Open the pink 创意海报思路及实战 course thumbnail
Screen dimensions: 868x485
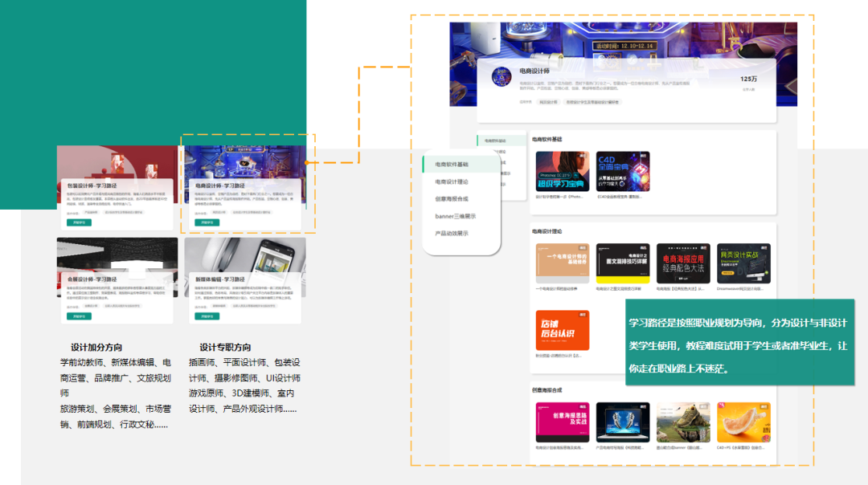click(x=563, y=422)
